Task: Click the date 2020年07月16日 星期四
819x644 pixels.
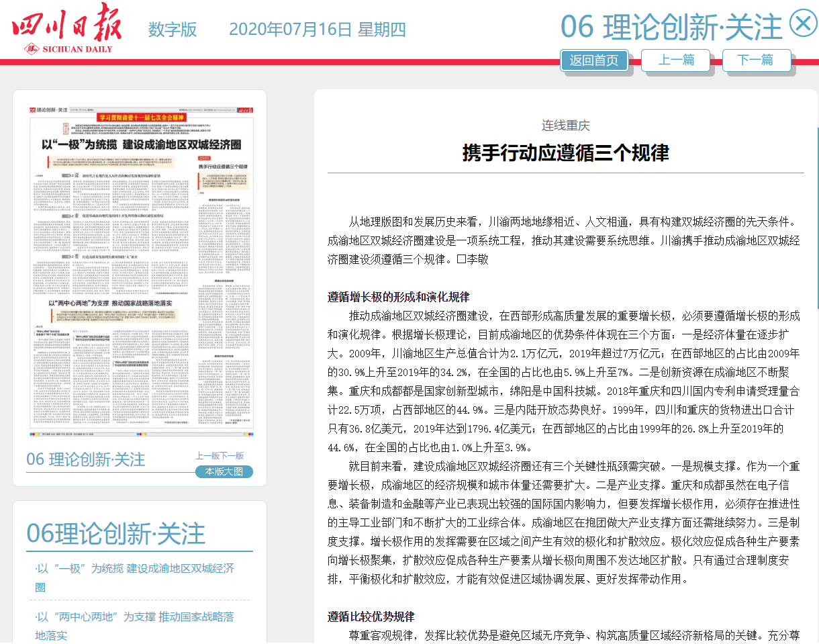Action: [317, 30]
